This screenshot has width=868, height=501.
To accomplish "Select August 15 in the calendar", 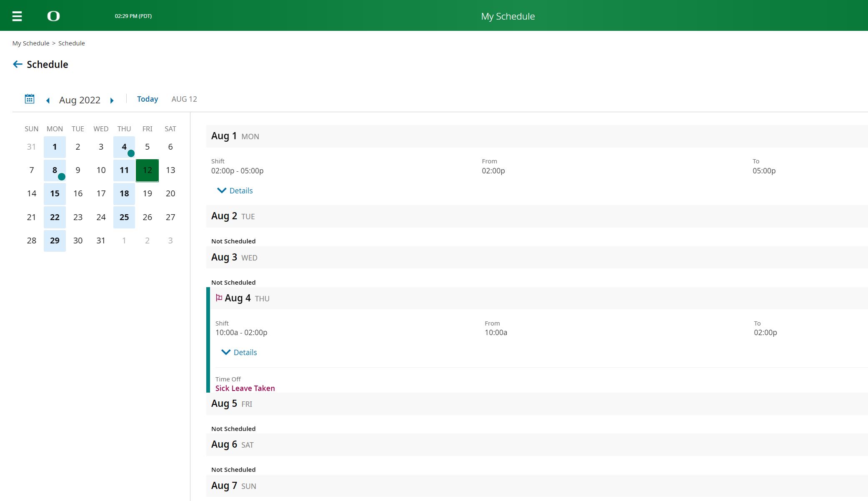I will tap(55, 194).
